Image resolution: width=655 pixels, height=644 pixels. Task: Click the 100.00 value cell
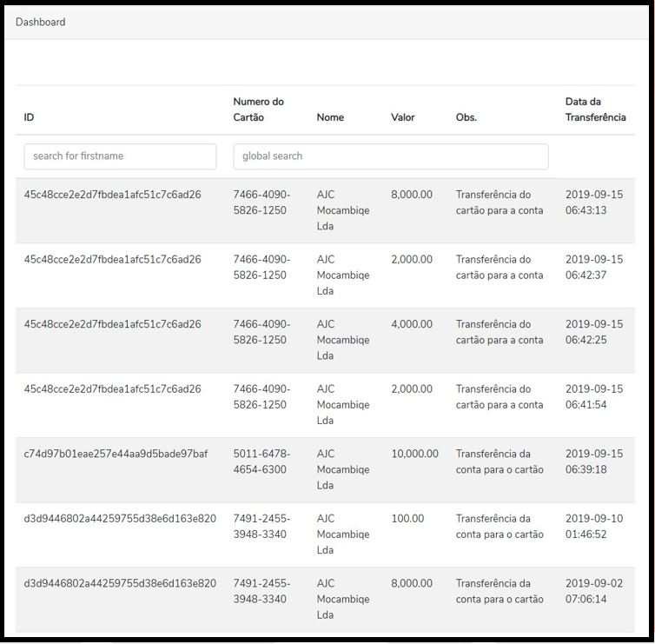(407, 519)
